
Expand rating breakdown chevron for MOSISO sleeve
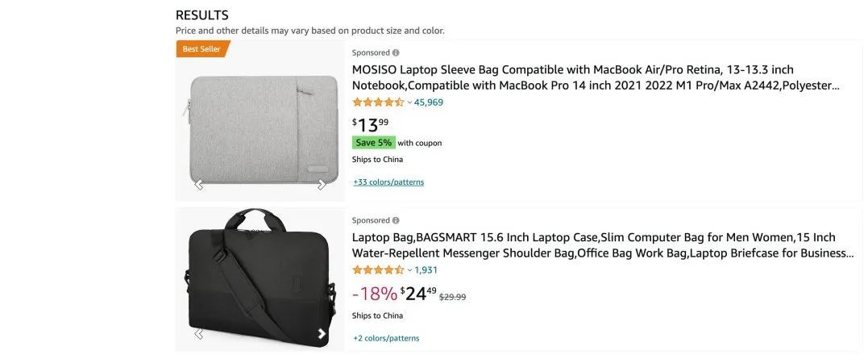[x=409, y=102]
